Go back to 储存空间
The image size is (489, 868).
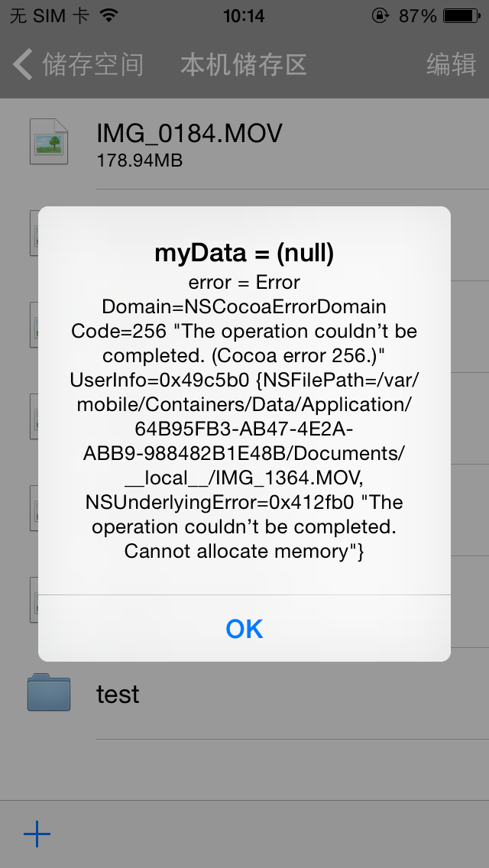(92, 65)
